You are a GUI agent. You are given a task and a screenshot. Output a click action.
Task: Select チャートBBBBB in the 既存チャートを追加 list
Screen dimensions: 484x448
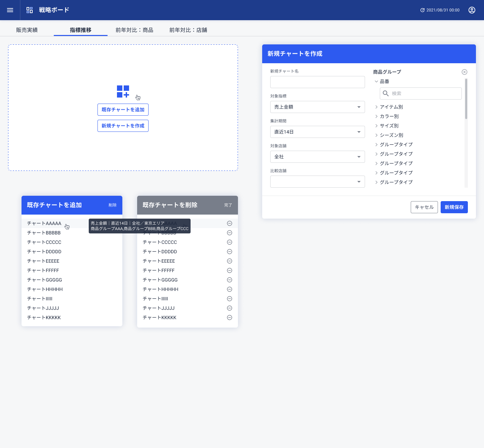[72, 233]
